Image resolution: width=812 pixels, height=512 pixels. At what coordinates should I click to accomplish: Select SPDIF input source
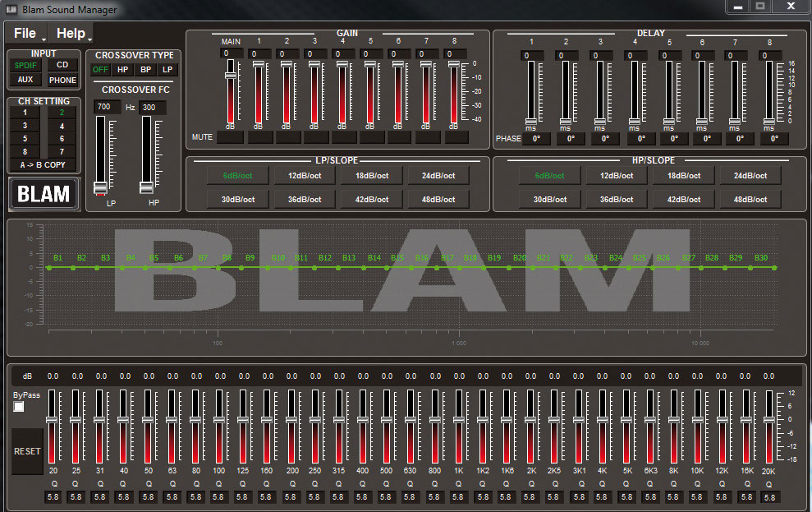click(25, 65)
